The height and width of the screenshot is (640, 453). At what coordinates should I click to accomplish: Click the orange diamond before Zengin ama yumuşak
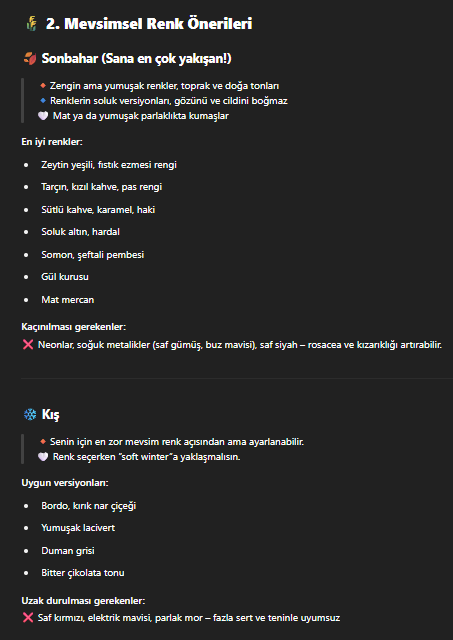[x=43, y=86]
